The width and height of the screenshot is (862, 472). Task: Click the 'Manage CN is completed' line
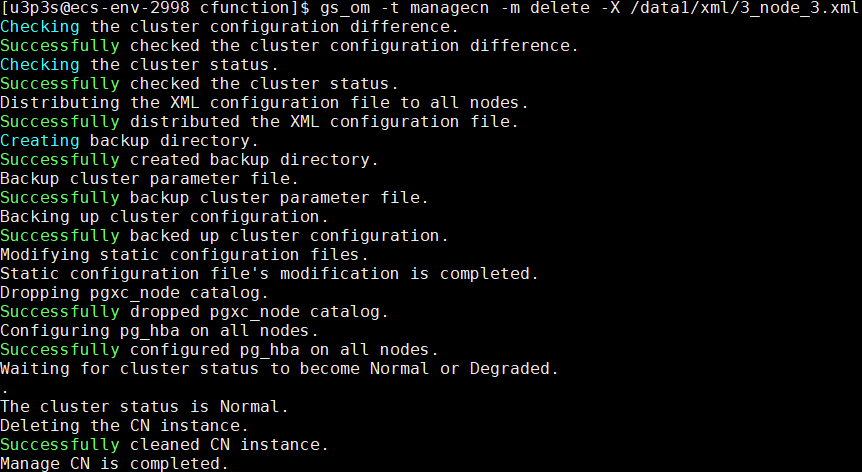(x=114, y=464)
